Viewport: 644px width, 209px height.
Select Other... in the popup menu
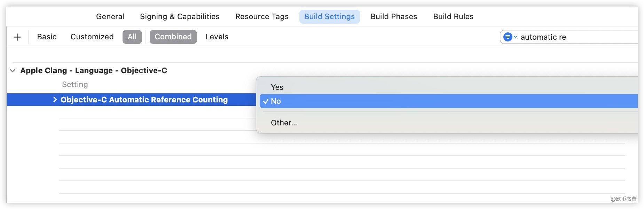pos(284,123)
